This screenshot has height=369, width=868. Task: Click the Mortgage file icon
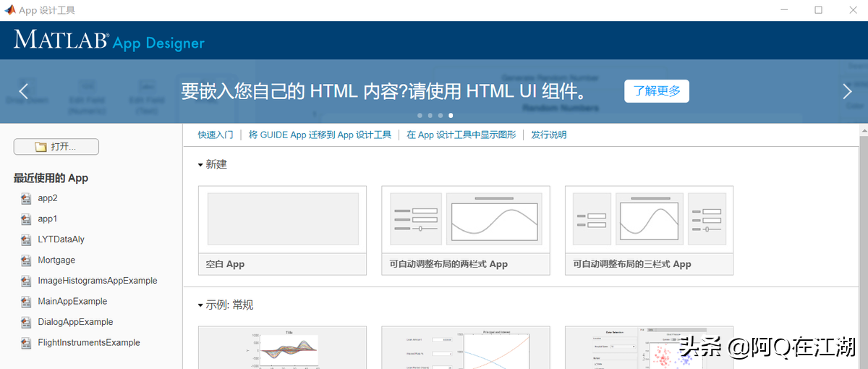(26, 260)
